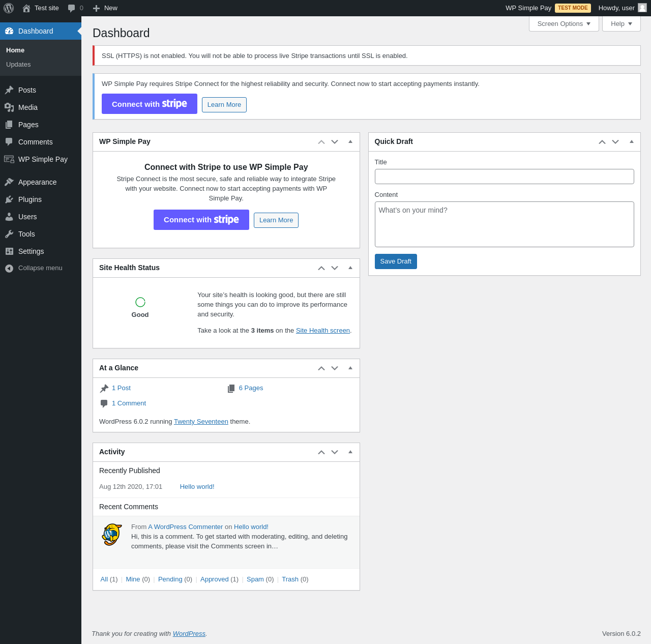This screenshot has height=644, width=651.
Task: Click the plus icon beside New
Action: pyautogui.click(x=96, y=8)
